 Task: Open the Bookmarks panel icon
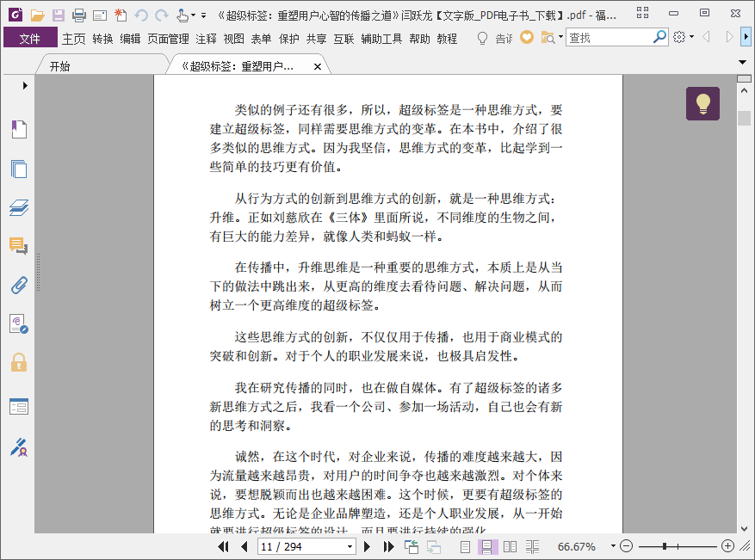(19, 129)
